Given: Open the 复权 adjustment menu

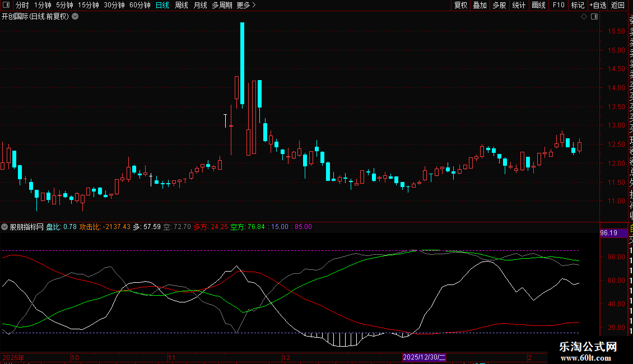Looking at the screenshot, I should pyautogui.click(x=460, y=5).
